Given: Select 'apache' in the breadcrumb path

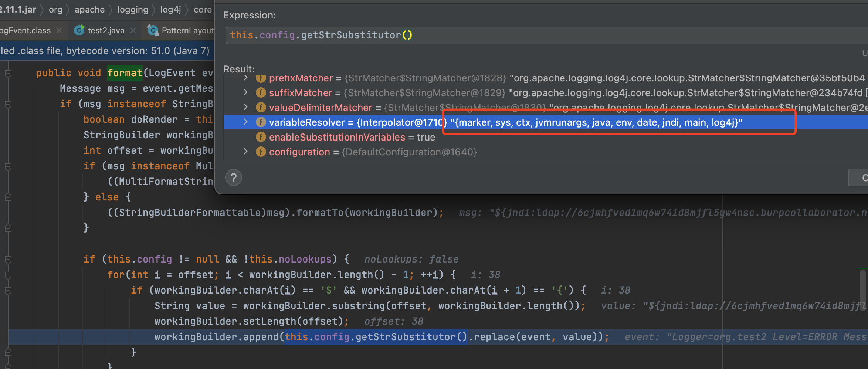Looking at the screenshot, I should click(x=90, y=10).
